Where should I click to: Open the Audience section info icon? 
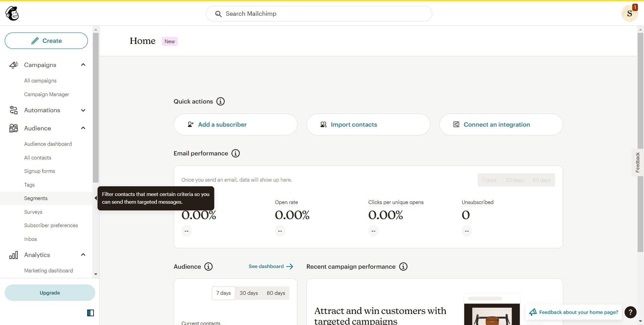coord(208,267)
